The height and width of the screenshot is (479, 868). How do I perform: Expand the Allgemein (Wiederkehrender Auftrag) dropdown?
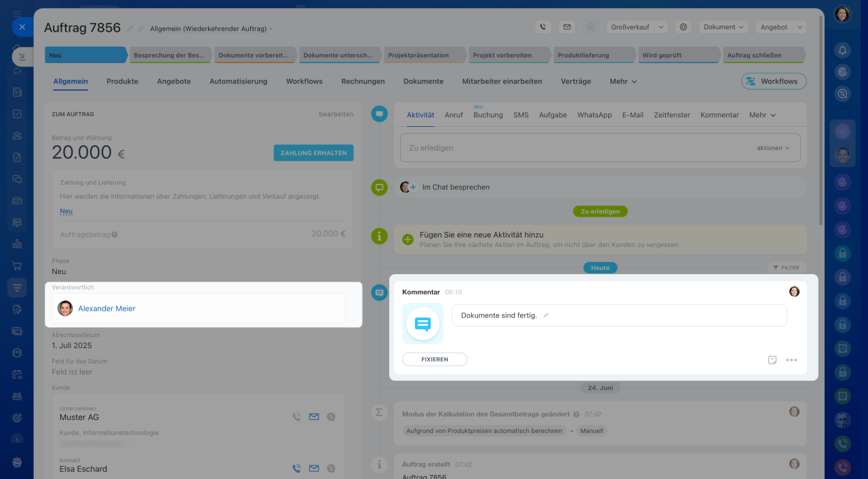[x=211, y=28]
